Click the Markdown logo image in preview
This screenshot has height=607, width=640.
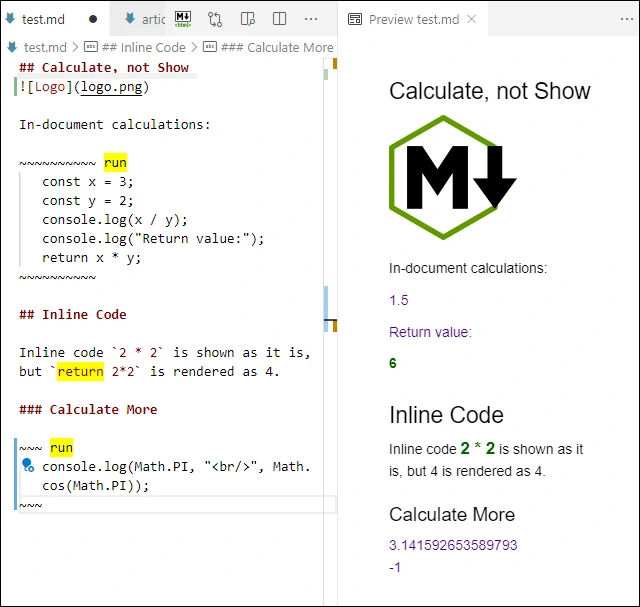tap(453, 177)
